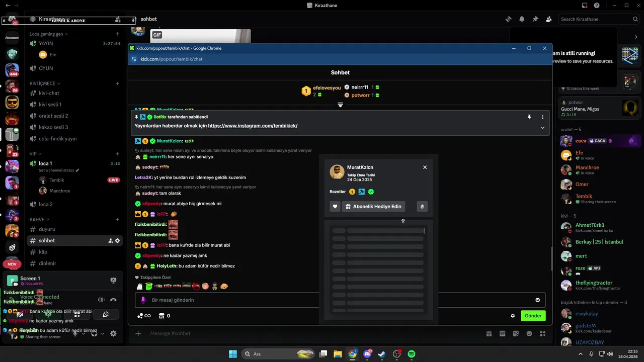
Task: Open the emoji picker in Kick chat
Action: 538,300
